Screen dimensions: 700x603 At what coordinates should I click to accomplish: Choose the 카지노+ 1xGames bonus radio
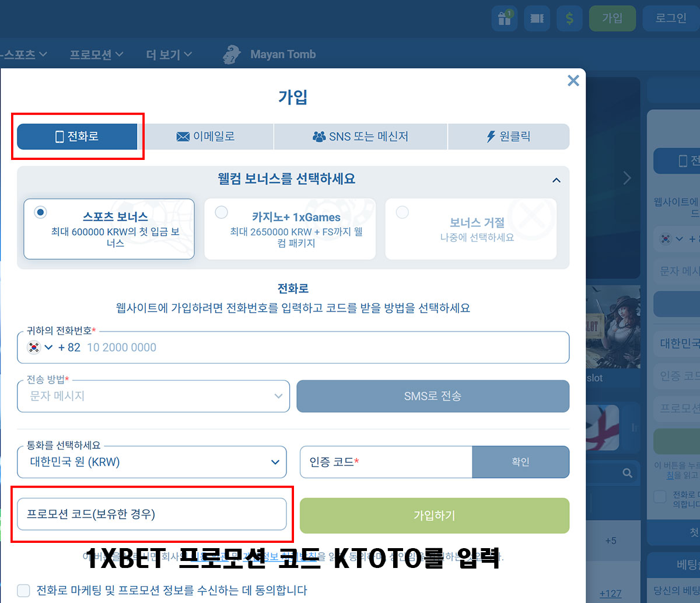coord(221,212)
